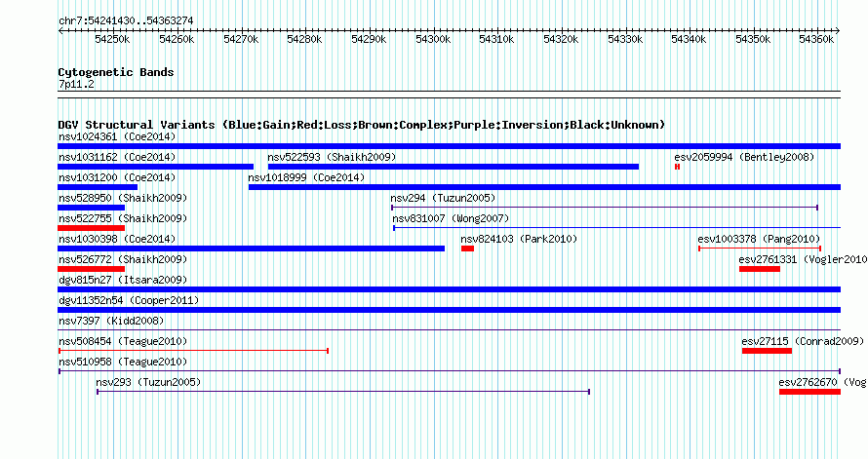Select the red esv2762670 loss bar
This screenshot has height=459, width=868.
(x=809, y=392)
